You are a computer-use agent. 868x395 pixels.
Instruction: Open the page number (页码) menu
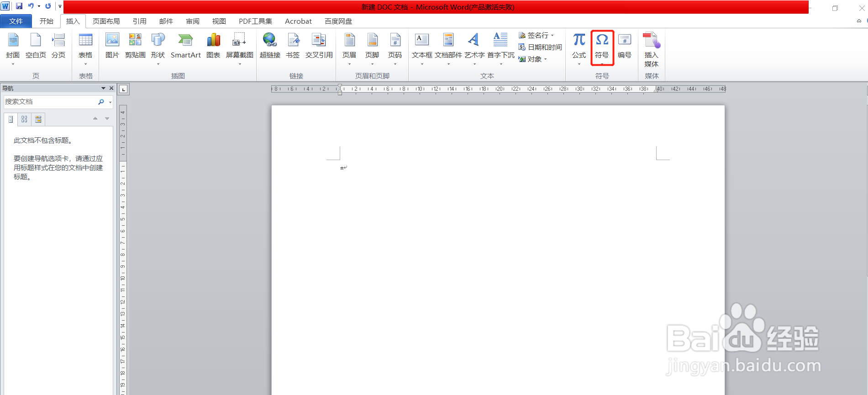[395, 48]
